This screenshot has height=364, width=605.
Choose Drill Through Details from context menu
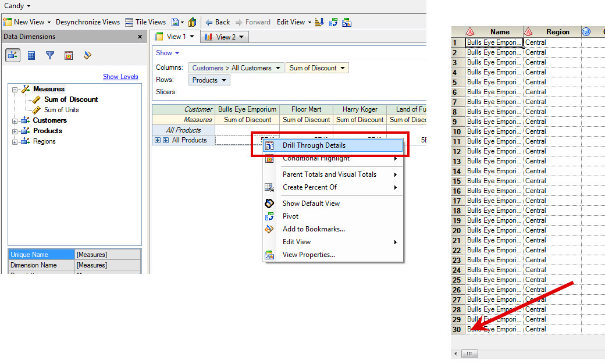click(x=314, y=145)
